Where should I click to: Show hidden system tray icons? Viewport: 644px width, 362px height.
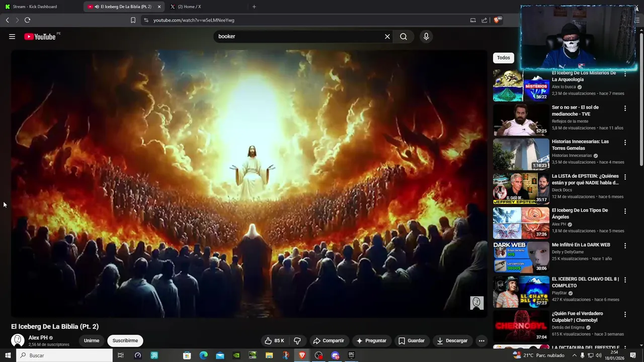coord(574,355)
